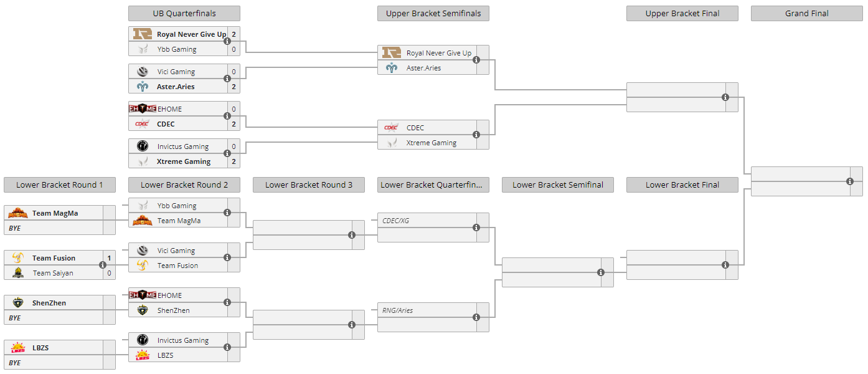Click the Team MagMa logo in Lower Bracket Round 1
The image size is (868, 374).
18,213
